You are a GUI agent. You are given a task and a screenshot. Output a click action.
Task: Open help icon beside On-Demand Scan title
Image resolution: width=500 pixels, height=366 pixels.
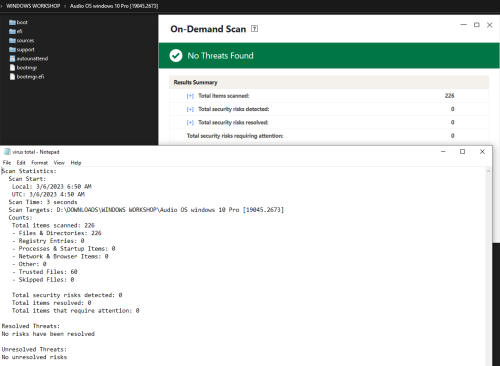pyautogui.click(x=254, y=29)
